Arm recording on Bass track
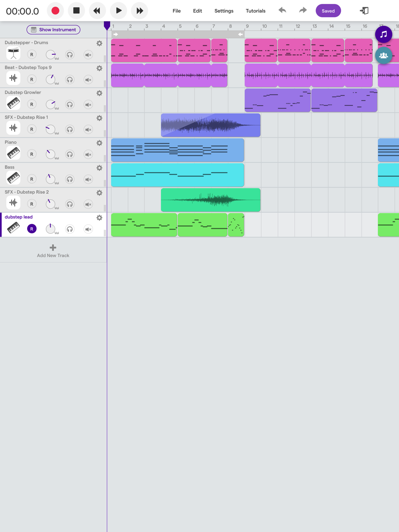 point(32,179)
